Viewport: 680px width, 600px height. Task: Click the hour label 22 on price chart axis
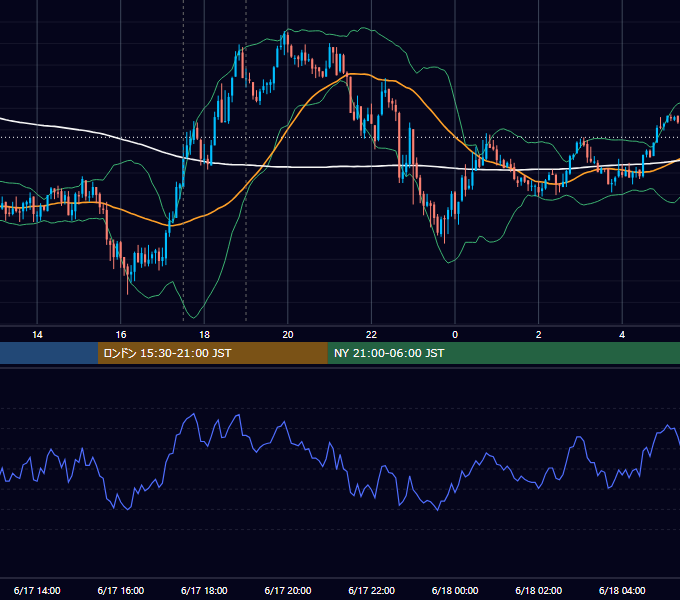[371, 335]
